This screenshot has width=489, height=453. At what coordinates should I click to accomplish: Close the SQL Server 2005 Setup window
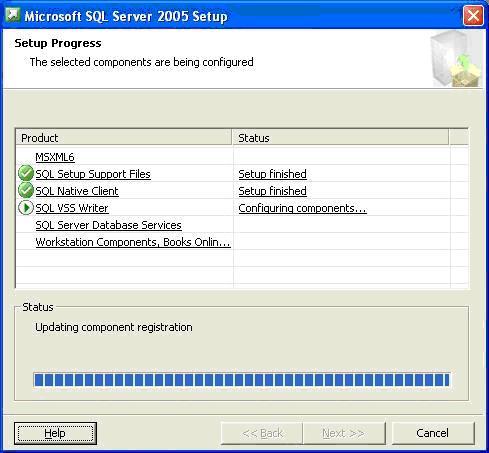pos(473,15)
